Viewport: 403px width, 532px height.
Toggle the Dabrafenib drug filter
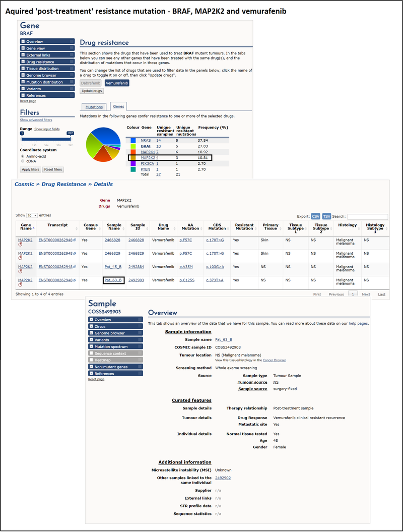pos(91,83)
